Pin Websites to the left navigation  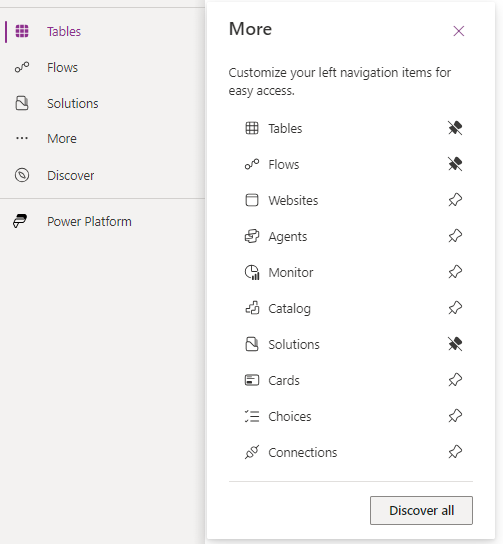coord(455,200)
